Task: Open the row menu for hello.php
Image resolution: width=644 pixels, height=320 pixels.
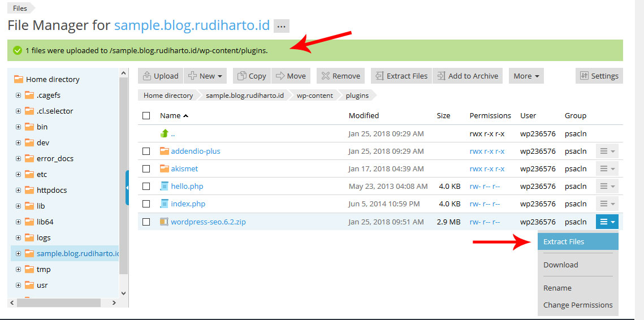Action: 607,187
